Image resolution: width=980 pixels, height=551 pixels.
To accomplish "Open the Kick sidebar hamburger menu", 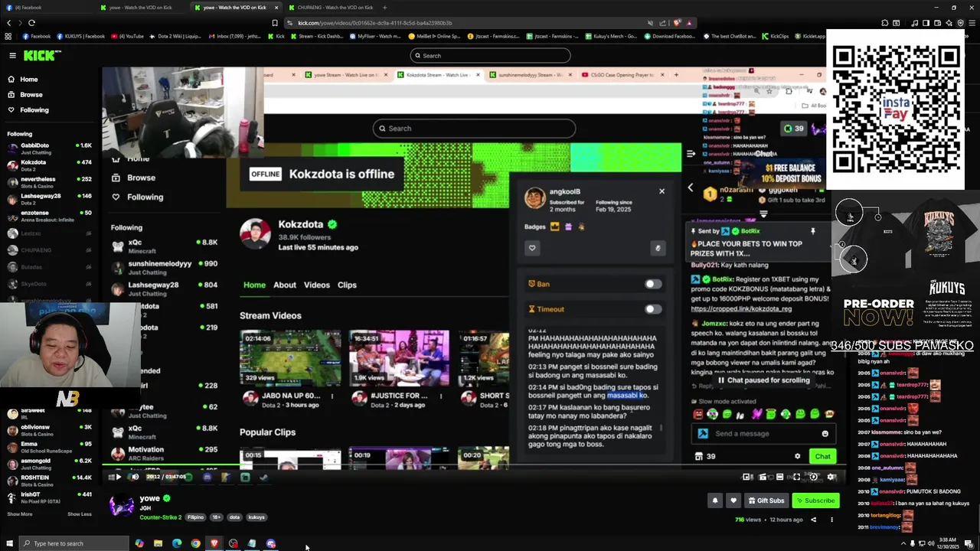I will click(12, 55).
